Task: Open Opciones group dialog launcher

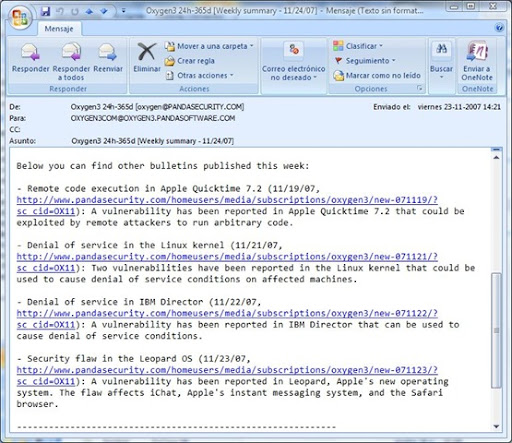Action: coord(419,88)
